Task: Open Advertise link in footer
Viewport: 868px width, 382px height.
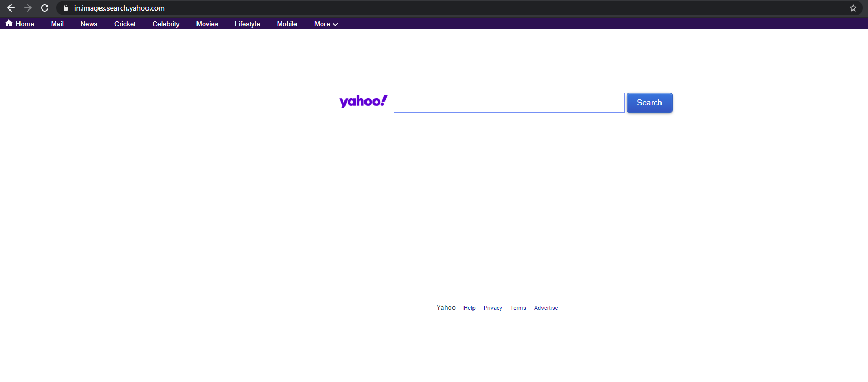Action: [546, 308]
